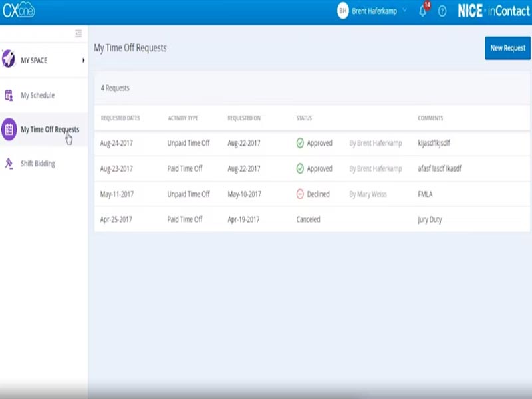Click the Shift Bidding gavel icon

[9, 163]
